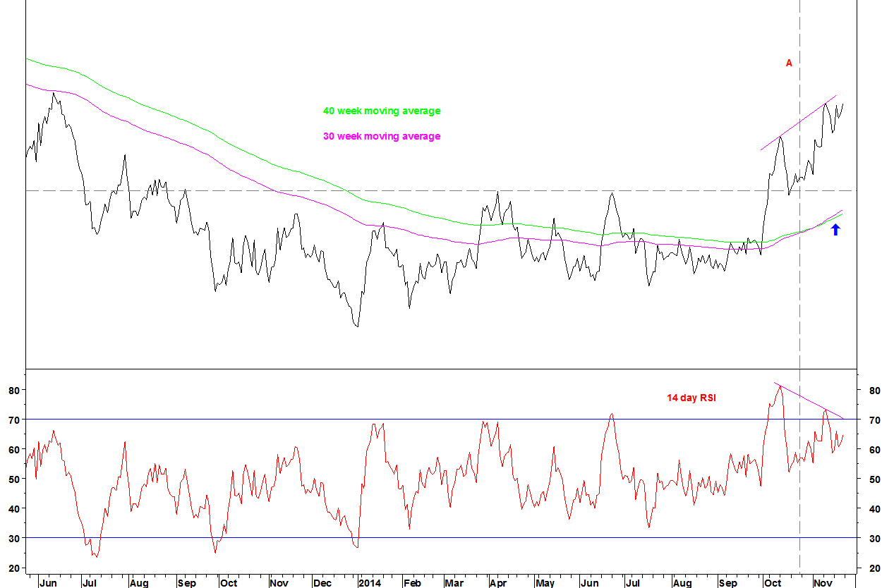Select 60 on the right RSI axis
The width and height of the screenshot is (882, 588).
[874, 449]
